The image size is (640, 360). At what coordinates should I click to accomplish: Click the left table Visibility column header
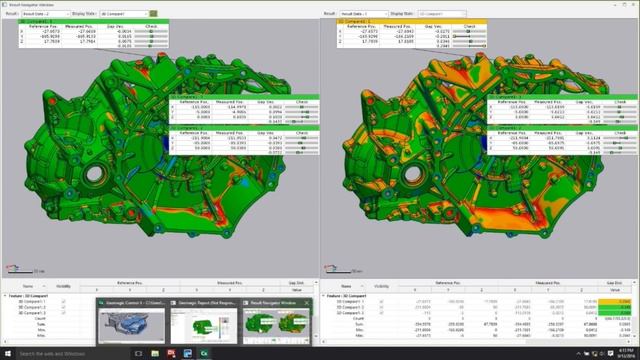[x=63, y=286]
